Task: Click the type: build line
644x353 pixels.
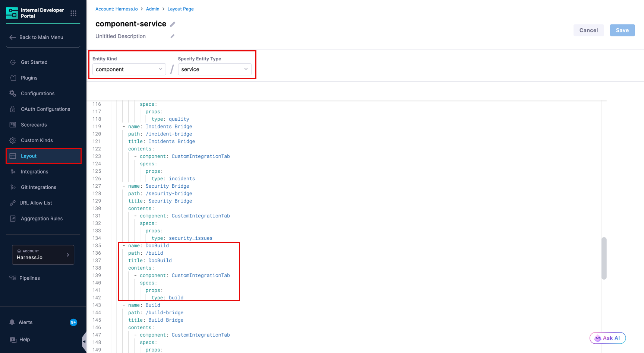Action: coord(167,298)
